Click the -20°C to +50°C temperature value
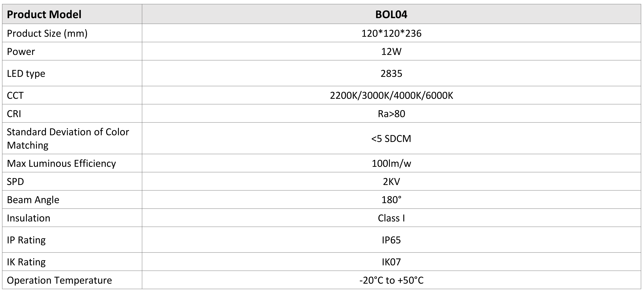This screenshot has height=292, width=644. (391, 280)
